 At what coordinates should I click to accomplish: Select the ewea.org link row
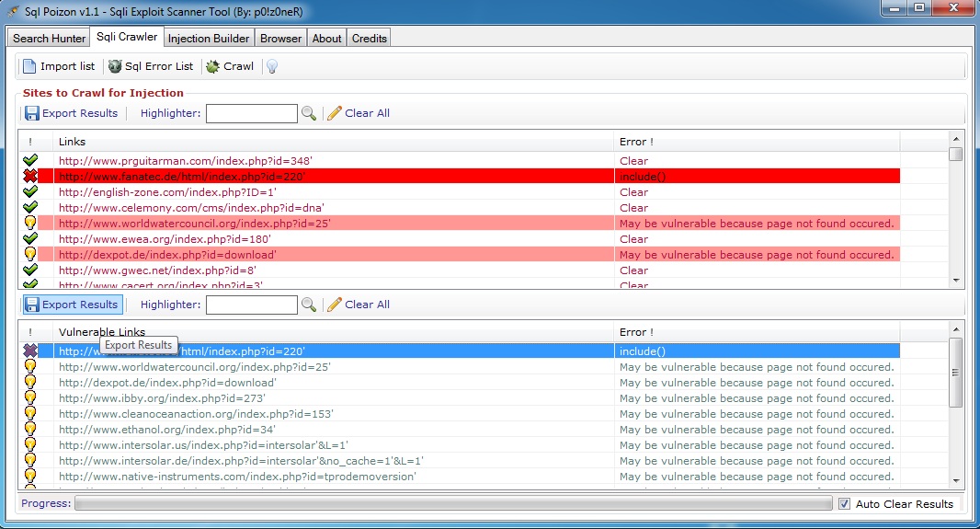point(165,239)
